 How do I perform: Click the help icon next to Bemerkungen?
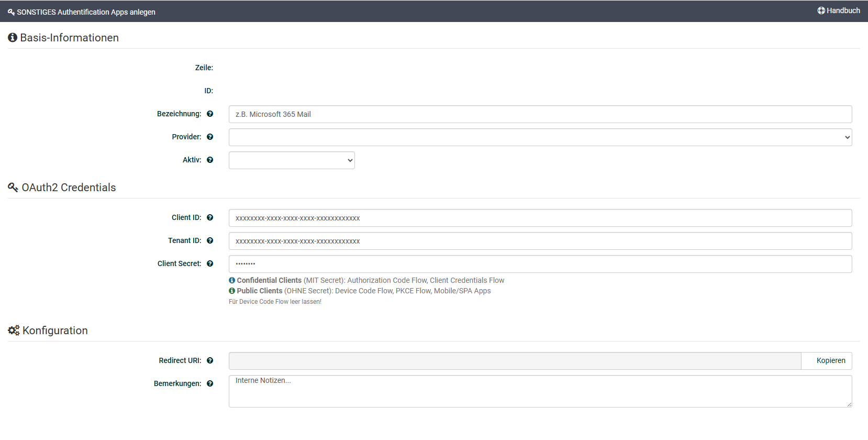tap(210, 383)
